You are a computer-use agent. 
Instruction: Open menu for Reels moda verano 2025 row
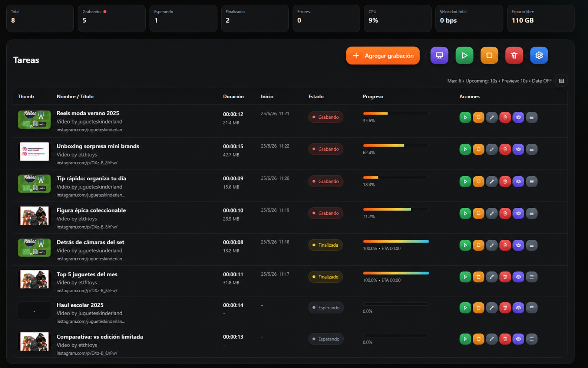coord(532,117)
